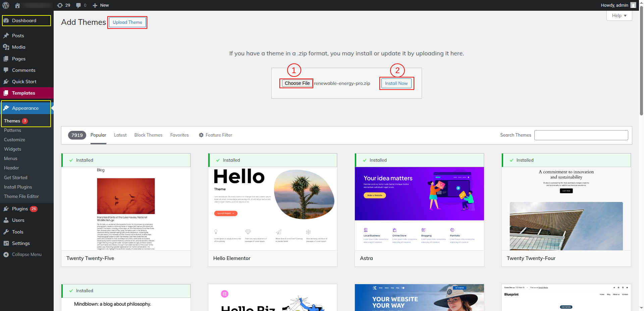Collapse the admin sidebar menu
This screenshot has width=644, height=311.
point(22,255)
